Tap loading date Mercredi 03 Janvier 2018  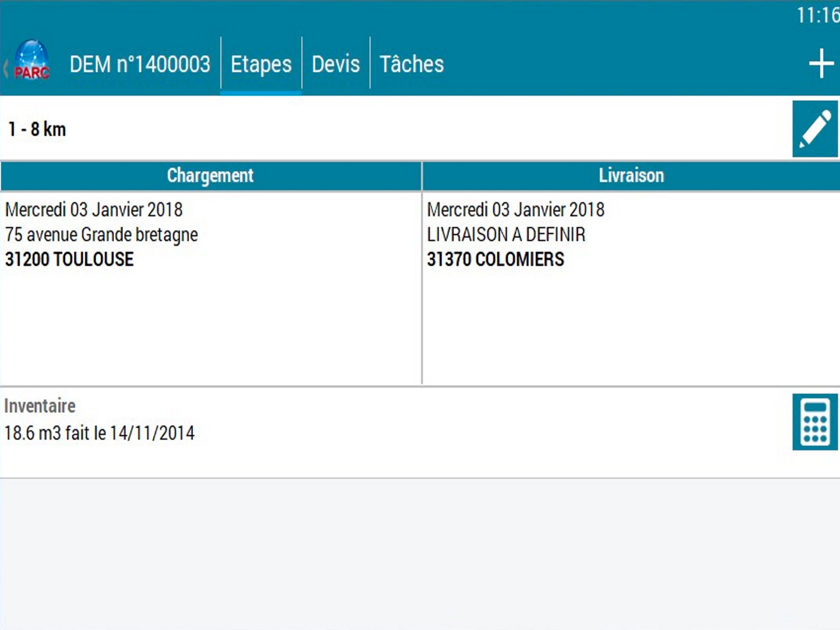point(94,210)
